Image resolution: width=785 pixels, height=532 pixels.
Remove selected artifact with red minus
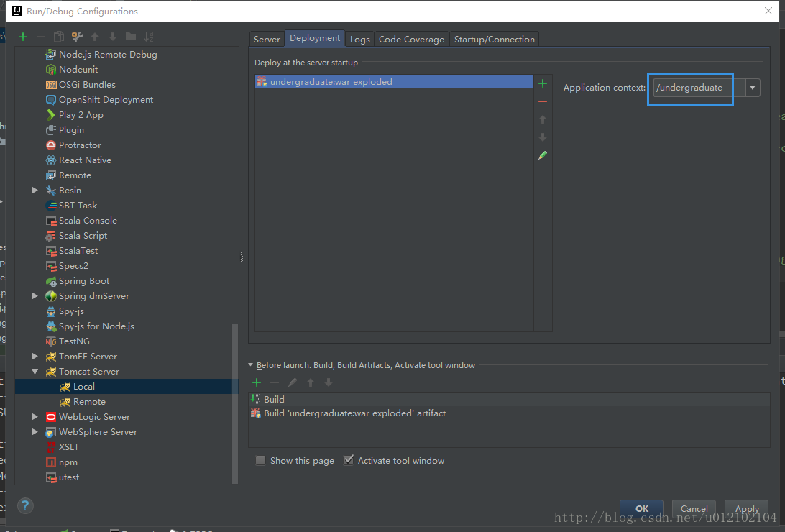[x=543, y=101]
